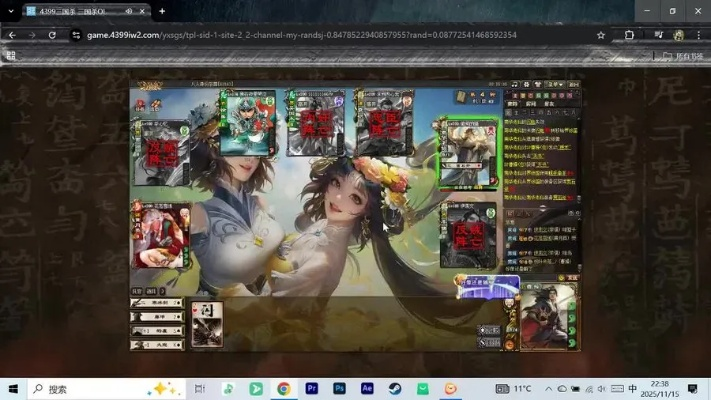This screenshot has width=711, height=400.
Task: Open the clothing/skin shirt icon
Action: pos(538,84)
